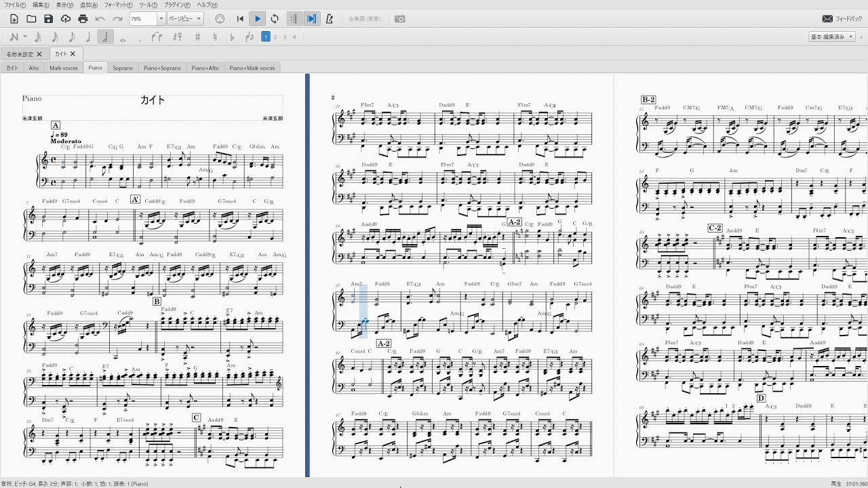Open the 追加(A) menu
The image size is (868, 488).
(x=89, y=5)
